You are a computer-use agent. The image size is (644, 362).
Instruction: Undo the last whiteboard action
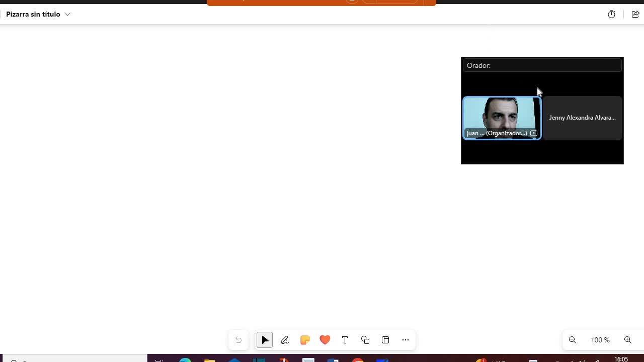pos(238,340)
